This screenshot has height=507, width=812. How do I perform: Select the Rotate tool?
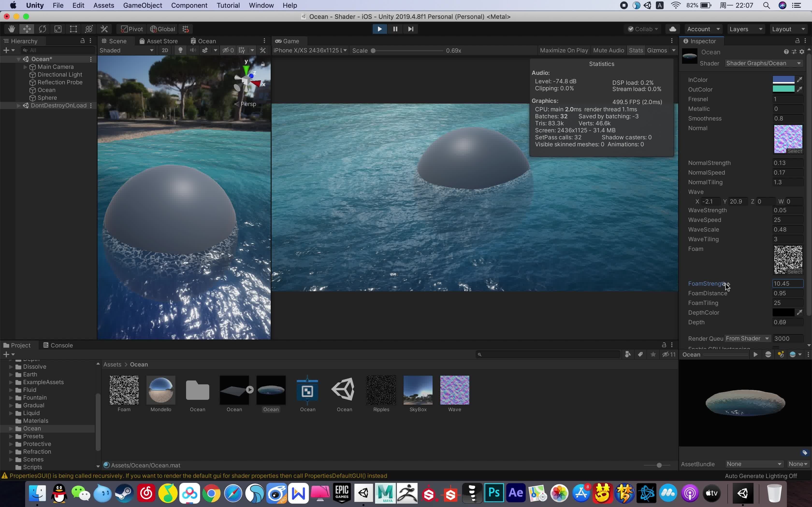43,29
